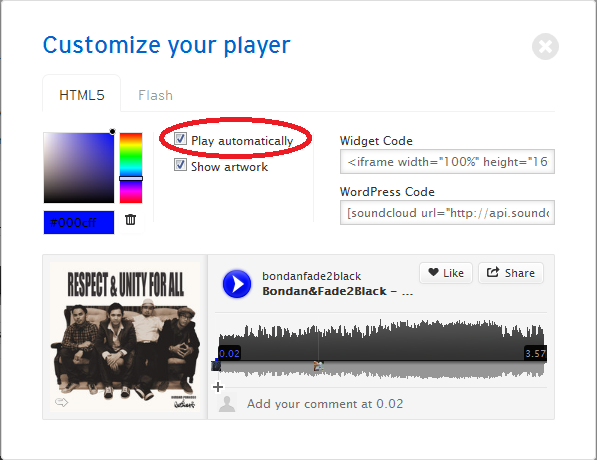Click the blue play button

(x=237, y=284)
